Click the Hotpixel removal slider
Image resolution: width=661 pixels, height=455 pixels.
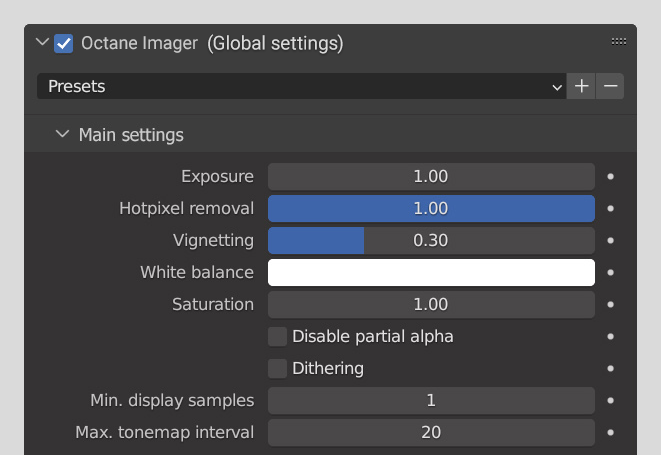tap(431, 209)
